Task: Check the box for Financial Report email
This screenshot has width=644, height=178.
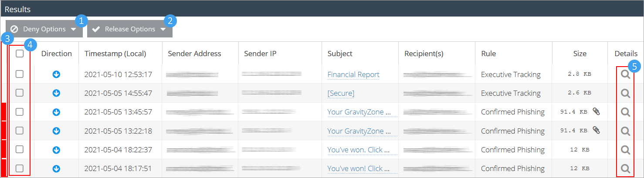Action: point(20,74)
